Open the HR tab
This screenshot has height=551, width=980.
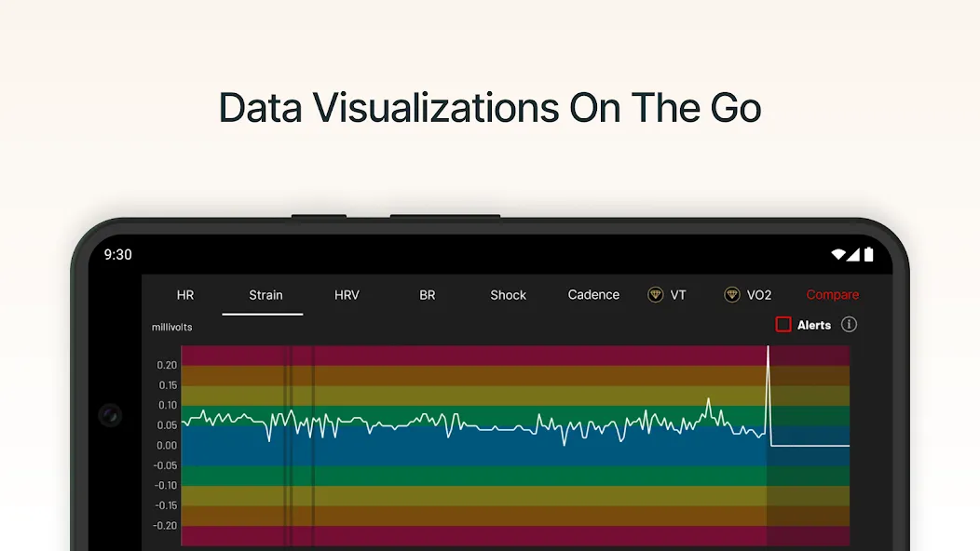click(185, 295)
